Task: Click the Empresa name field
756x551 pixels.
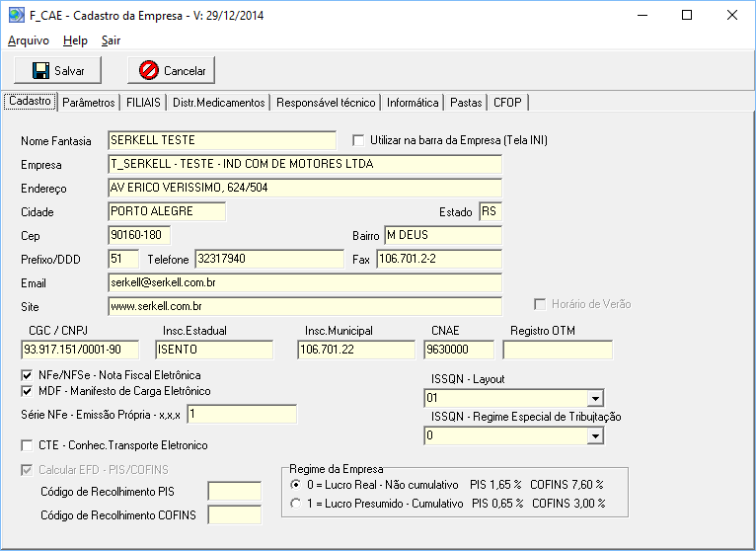Action: 305,164
